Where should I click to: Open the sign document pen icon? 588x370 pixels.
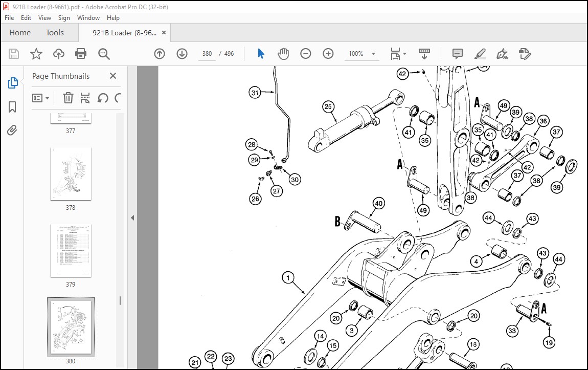click(502, 54)
